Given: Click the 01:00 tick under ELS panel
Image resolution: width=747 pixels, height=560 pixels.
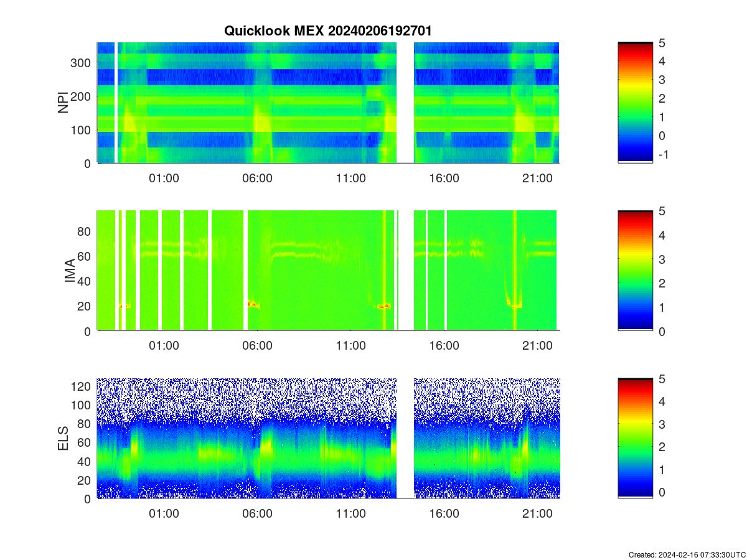Looking at the screenshot, I should point(164,514).
